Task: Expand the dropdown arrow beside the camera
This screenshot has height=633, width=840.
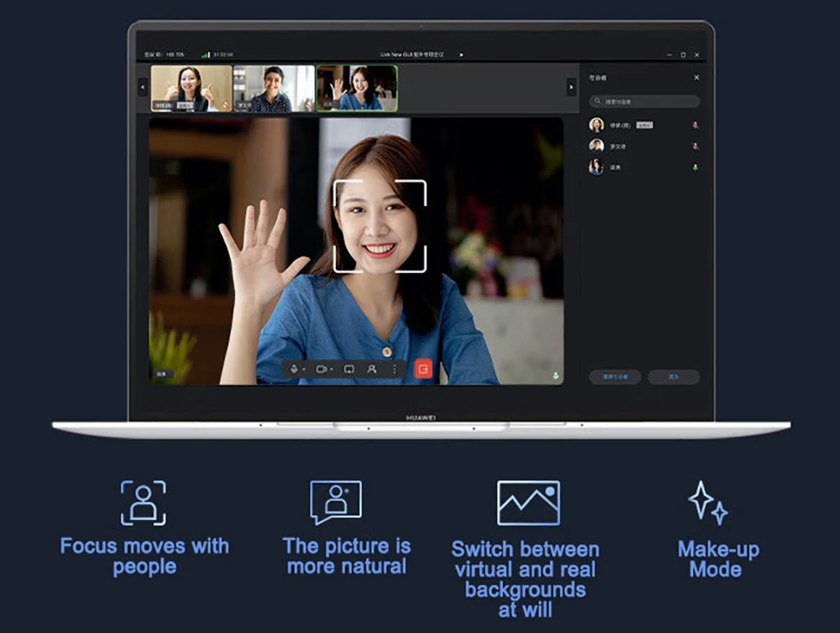Action: (x=331, y=369)
